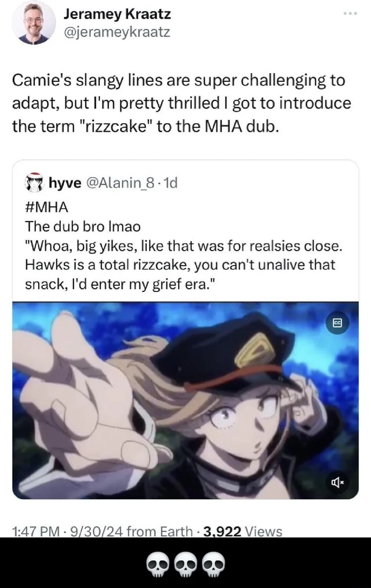Click the hyve username in quoted tweet
This screenshot has width=371, height=588.
(65, 183)
